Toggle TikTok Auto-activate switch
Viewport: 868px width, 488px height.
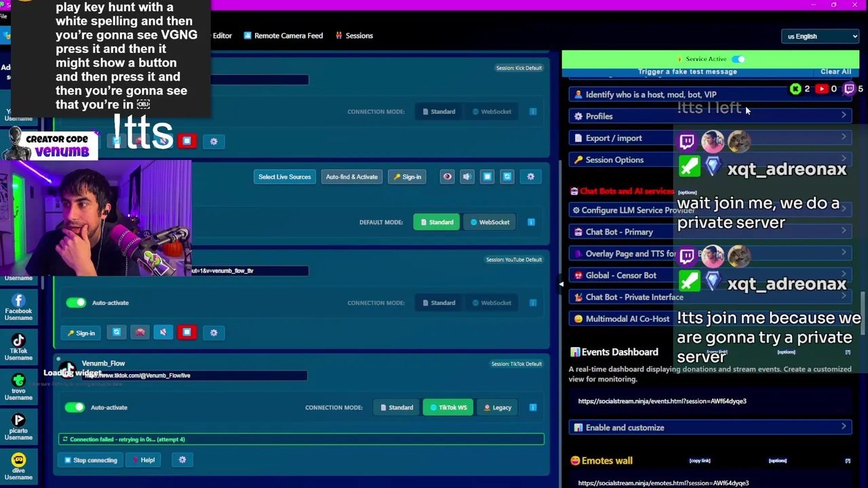coord(75,407)
